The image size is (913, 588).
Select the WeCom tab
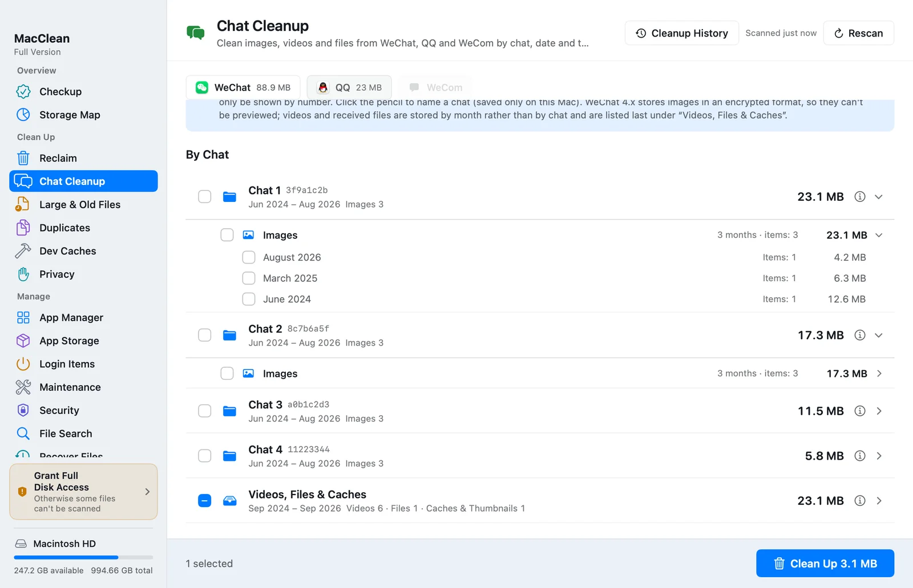[436, 87]
